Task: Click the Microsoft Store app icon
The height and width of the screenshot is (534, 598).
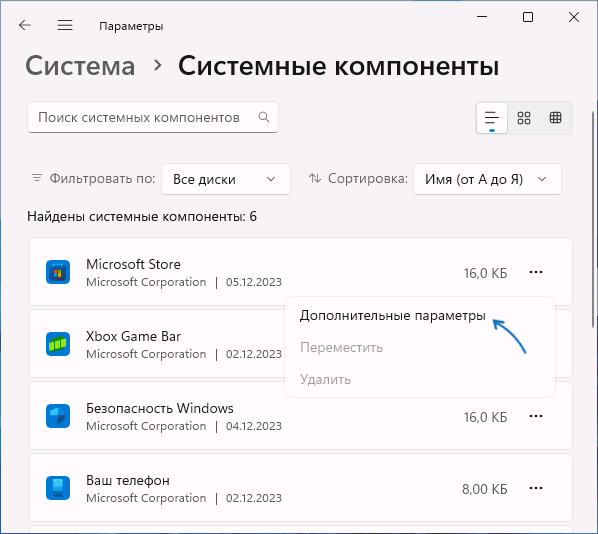Action: (x=58, y=272)
